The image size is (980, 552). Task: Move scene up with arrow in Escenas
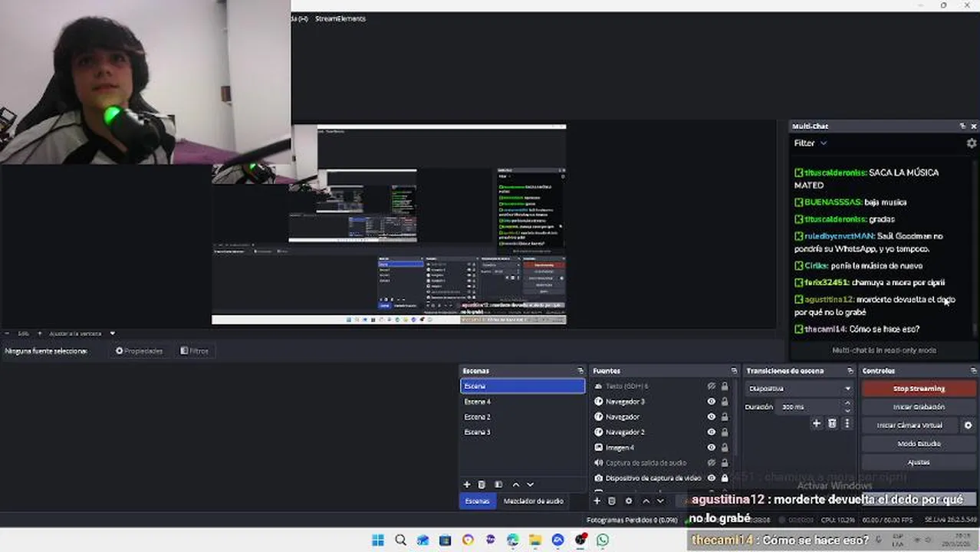point(515,485)
